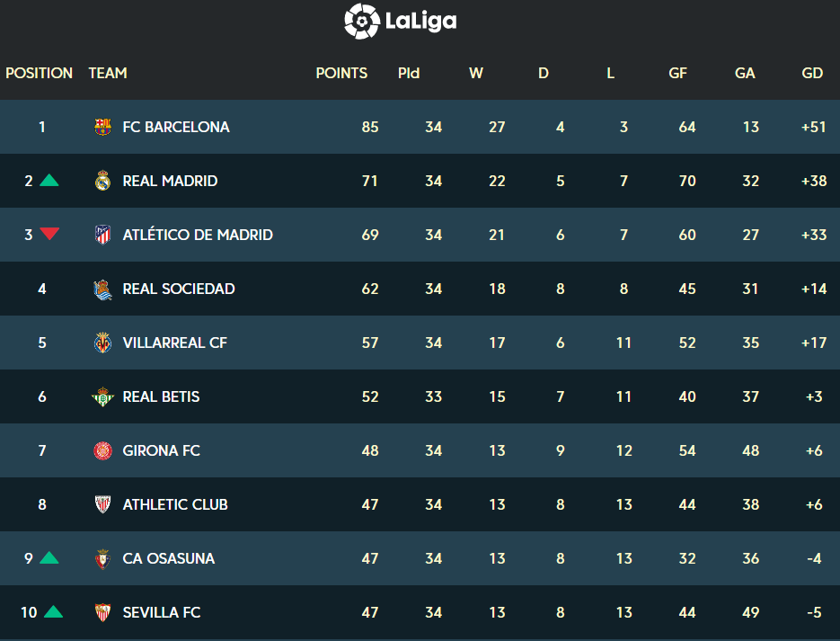Click the GD column header

pyautogui.click(x=812, y=73)
